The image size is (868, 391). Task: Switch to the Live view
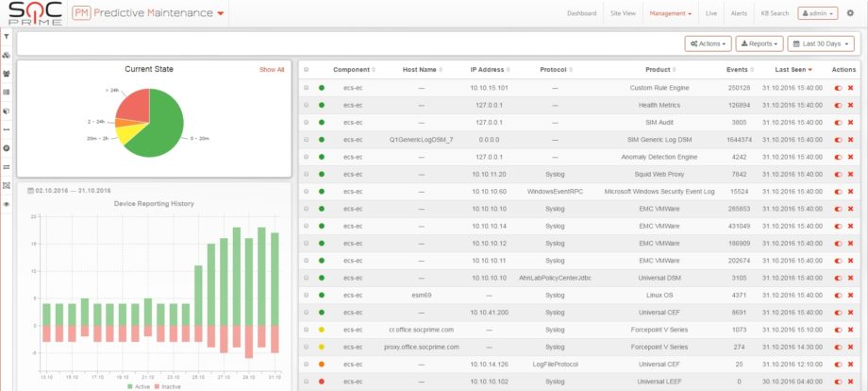click(x=711, y=13)
